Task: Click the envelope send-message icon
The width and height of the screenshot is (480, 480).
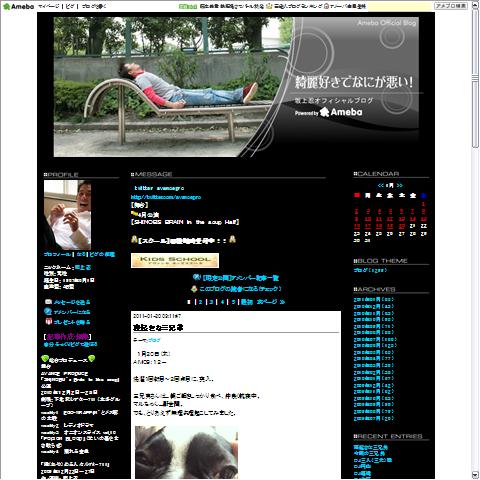Action: (48, 302)
